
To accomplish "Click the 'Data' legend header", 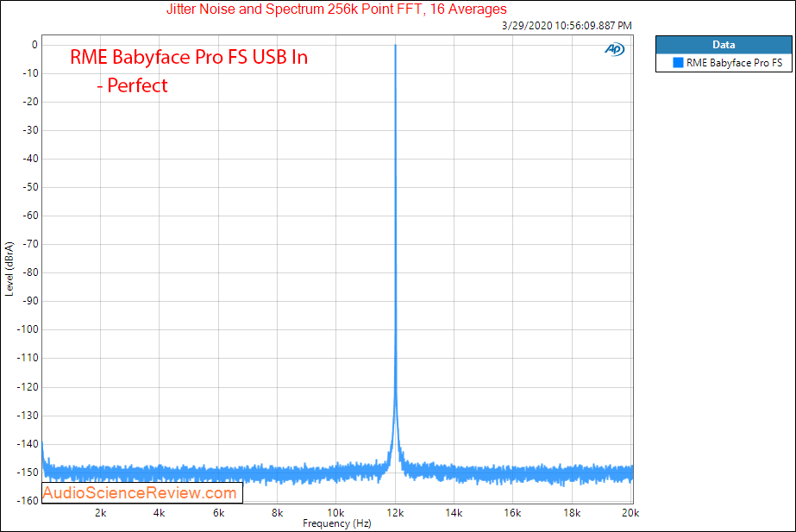I will [724, 45].
